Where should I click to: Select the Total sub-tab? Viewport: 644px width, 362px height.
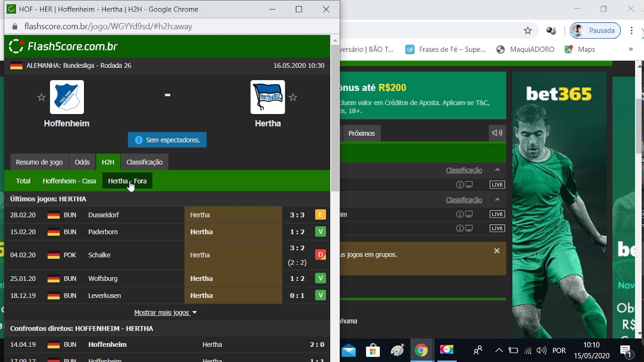[x=23, y=181]
